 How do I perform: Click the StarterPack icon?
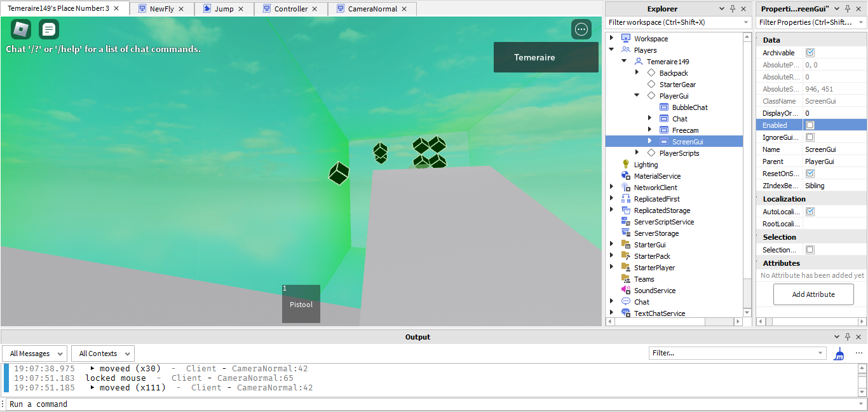click(x=626, y=256)
